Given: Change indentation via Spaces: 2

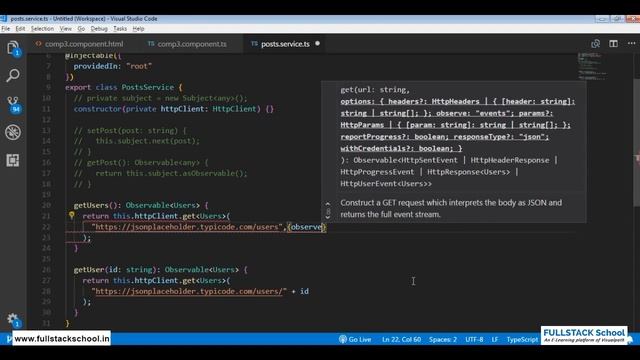Looking at the screenshot, I should [x=443, y=339].
